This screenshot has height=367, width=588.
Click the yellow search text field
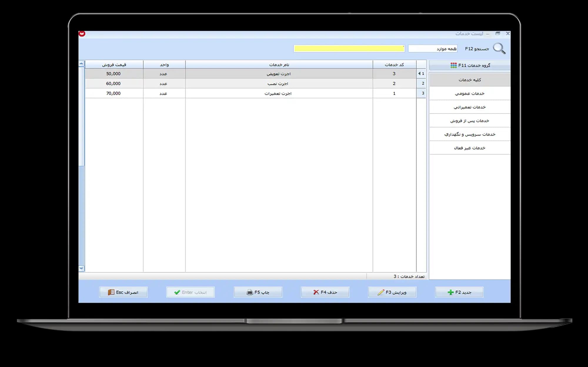click(x=349, y=49)
